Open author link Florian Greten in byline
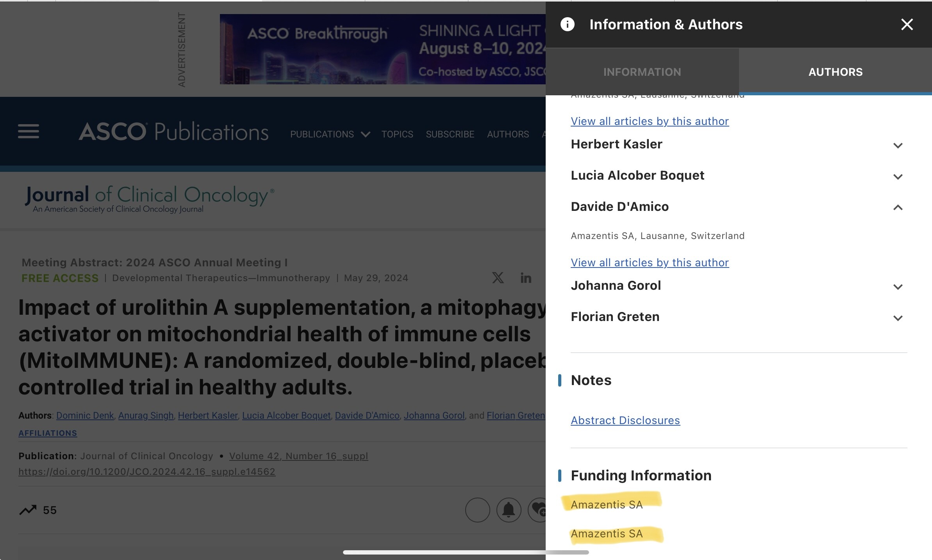 516,416
